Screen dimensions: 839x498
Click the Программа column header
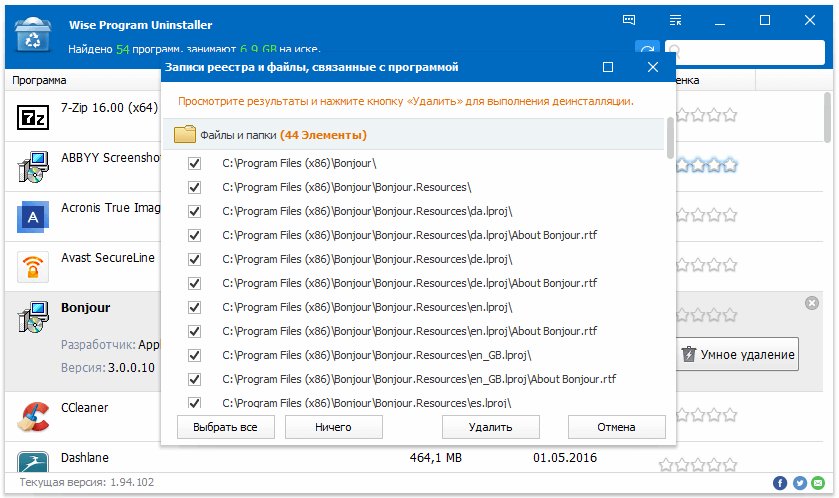click(x=39, y=80)
